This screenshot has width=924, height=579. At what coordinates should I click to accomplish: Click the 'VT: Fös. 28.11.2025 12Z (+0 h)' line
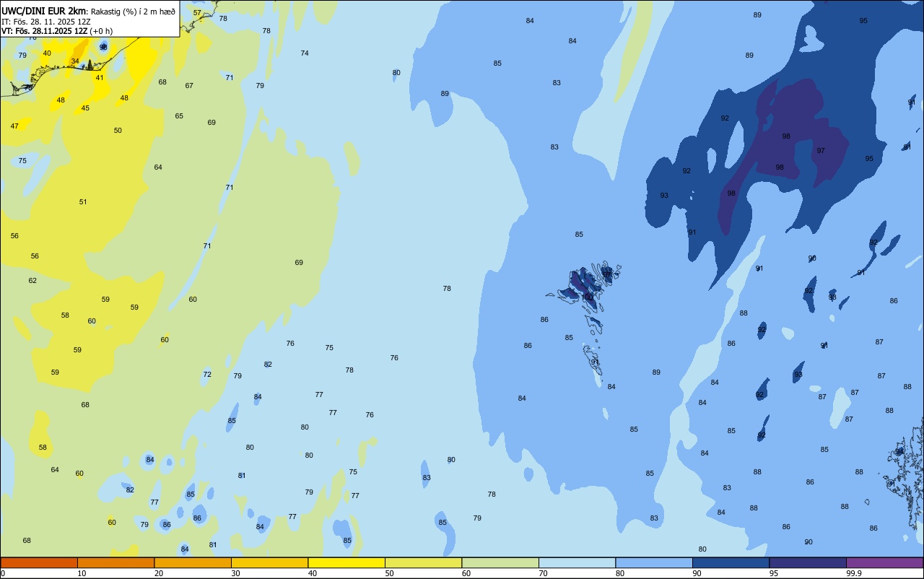57,31
